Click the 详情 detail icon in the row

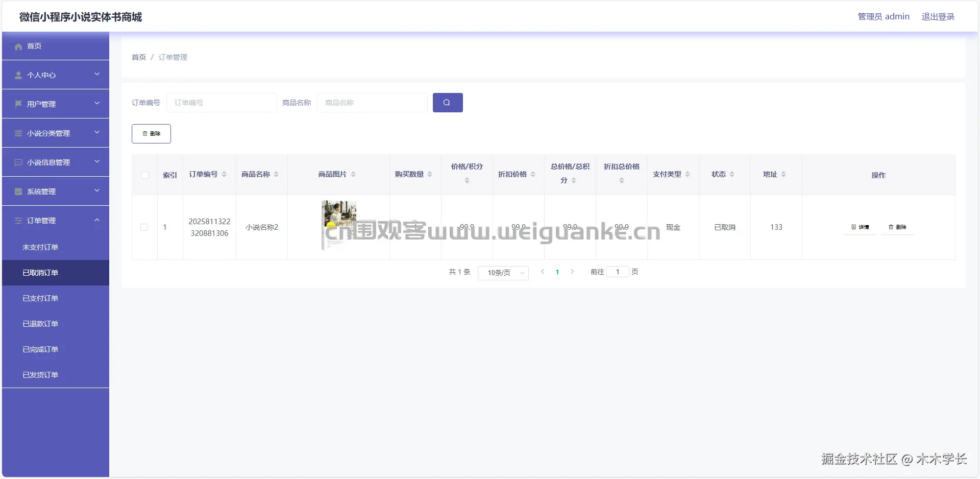[853, 227]
